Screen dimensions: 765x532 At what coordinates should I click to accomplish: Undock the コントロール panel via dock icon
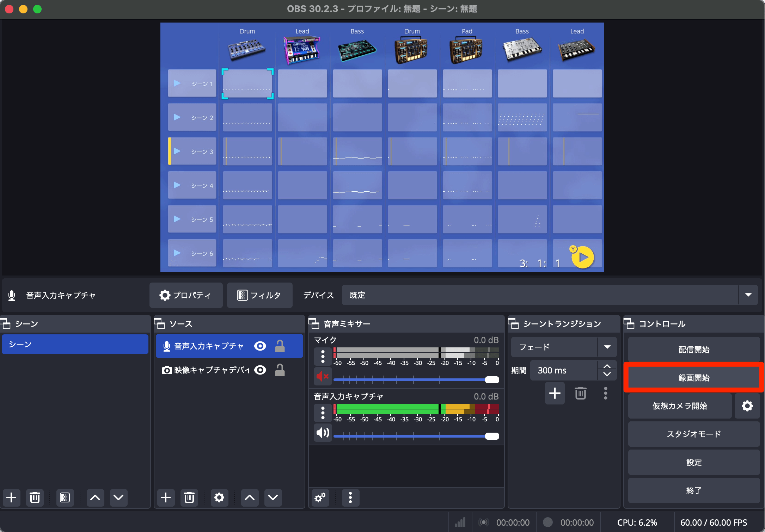coord(629,323)
